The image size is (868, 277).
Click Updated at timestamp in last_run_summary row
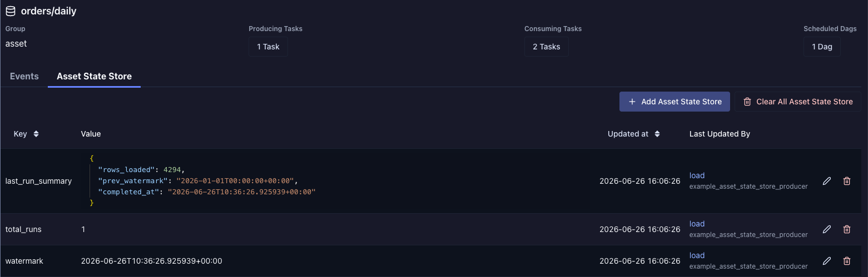coord(639,181)
